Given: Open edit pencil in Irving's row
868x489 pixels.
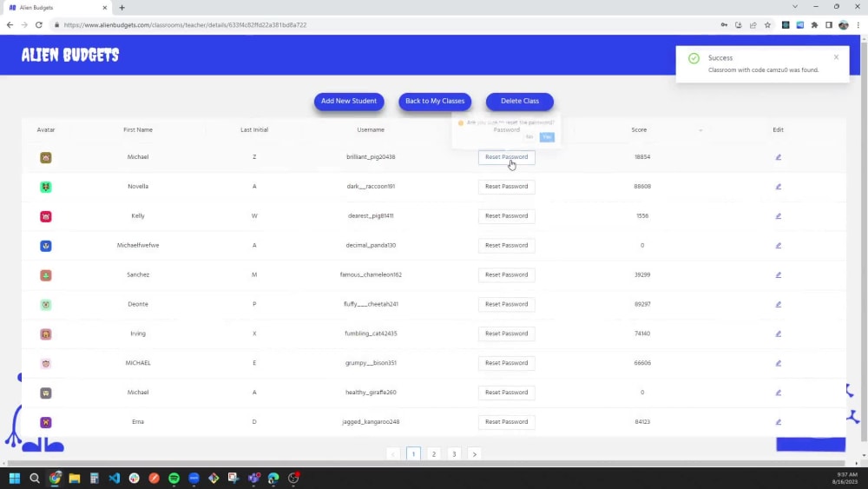Looking at the screenshot, I should tap(778, 334).
